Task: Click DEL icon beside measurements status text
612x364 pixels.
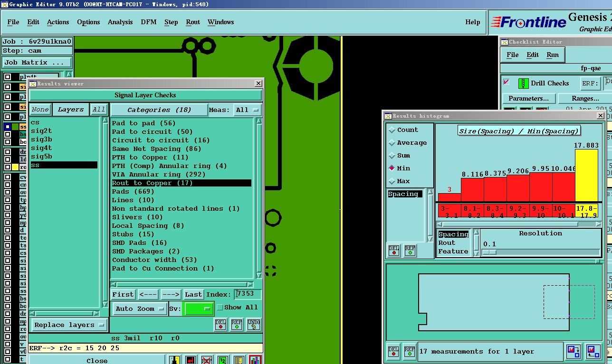Action: pos(394,352)
